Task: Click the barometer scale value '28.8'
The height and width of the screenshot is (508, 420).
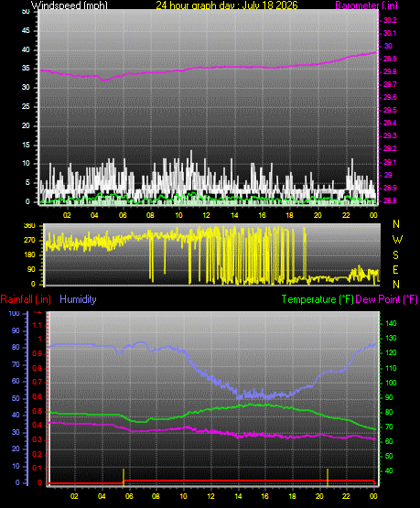Action: click(390, 200)
